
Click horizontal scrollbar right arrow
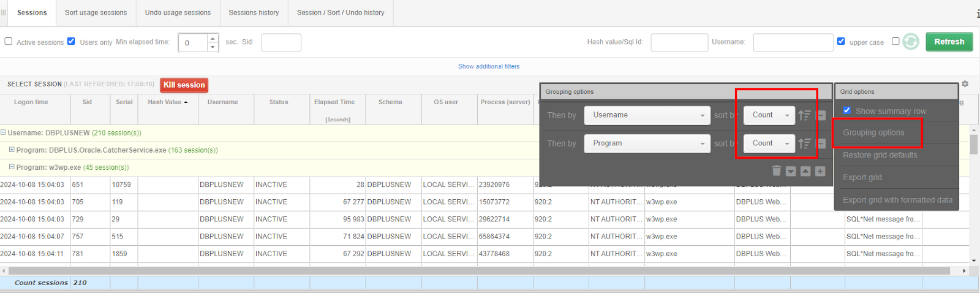click(x=964, y=270)
